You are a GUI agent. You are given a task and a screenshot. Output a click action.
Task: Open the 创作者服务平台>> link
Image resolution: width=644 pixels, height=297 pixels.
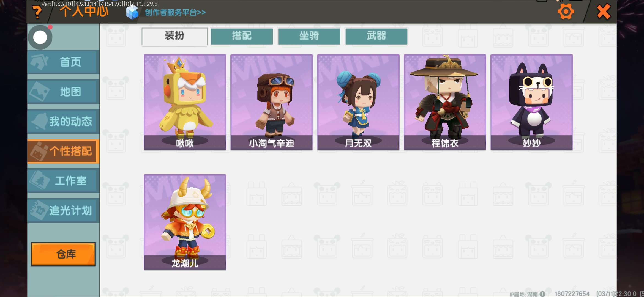175,12
